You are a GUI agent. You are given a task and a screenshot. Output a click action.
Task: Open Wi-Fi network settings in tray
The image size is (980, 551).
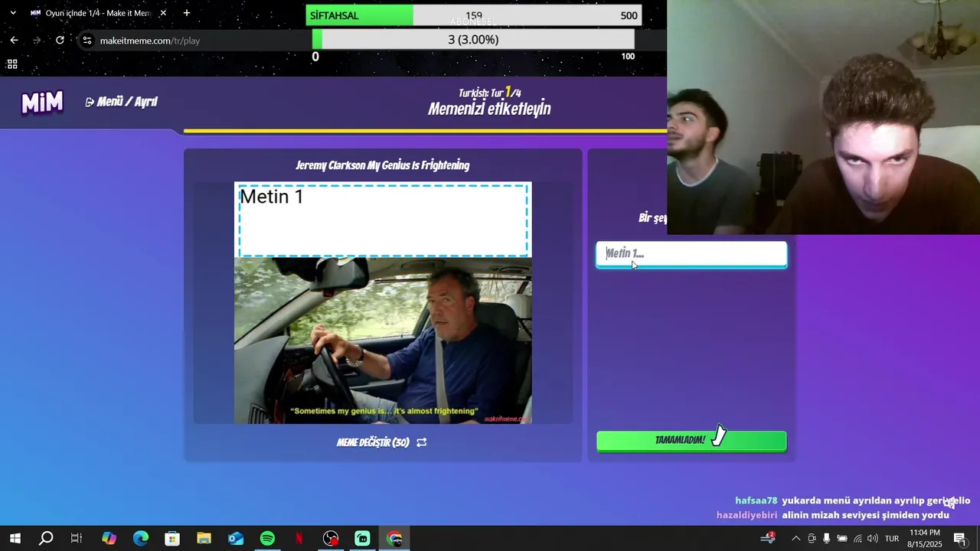(857, 539)
